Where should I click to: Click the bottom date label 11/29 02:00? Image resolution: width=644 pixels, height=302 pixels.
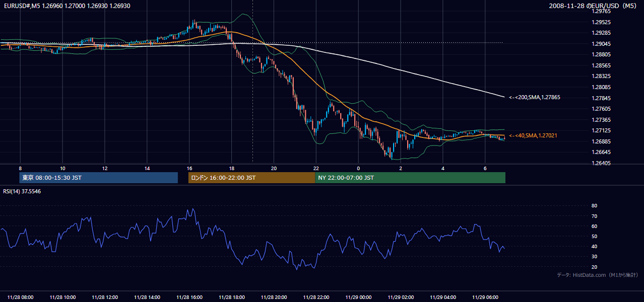pyautogui.click(x=401, y=297)
